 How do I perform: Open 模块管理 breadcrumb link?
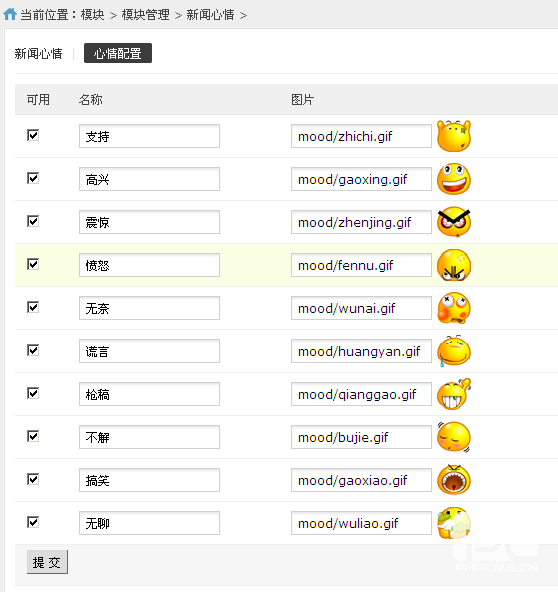click(145, 15)
